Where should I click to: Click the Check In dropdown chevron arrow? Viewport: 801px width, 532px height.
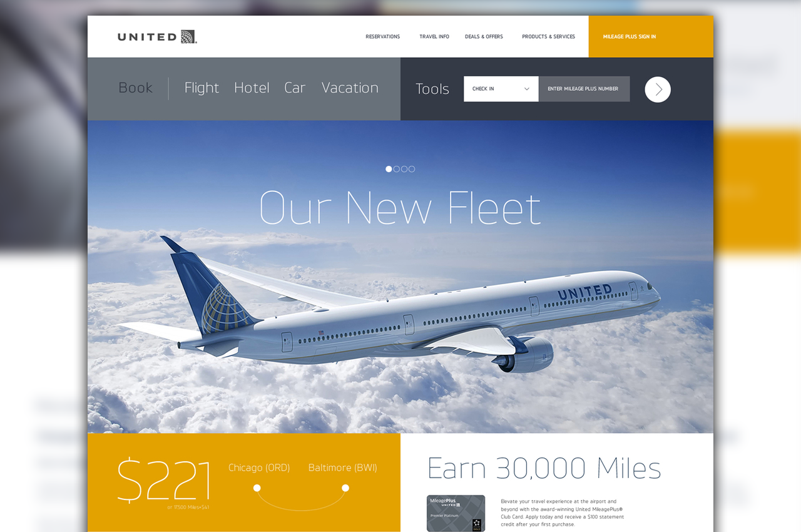[526, 89]
